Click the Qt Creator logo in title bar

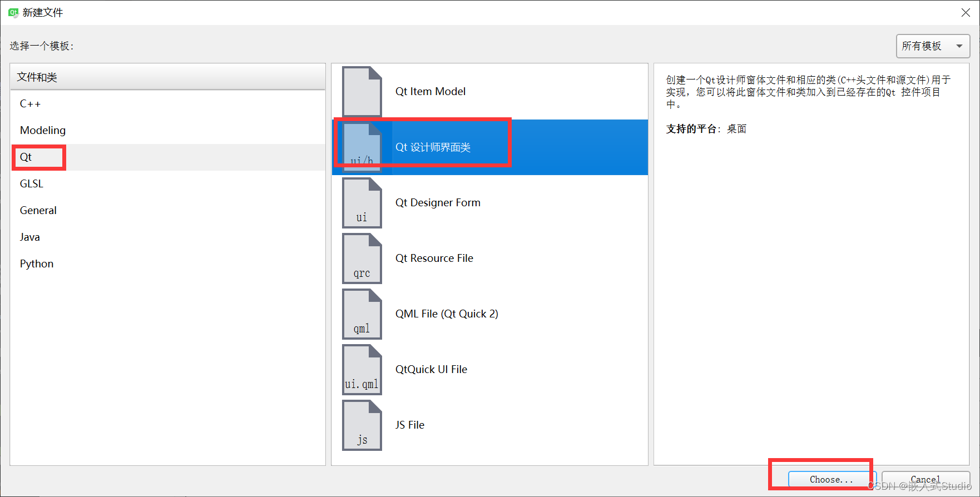point(13,12)
